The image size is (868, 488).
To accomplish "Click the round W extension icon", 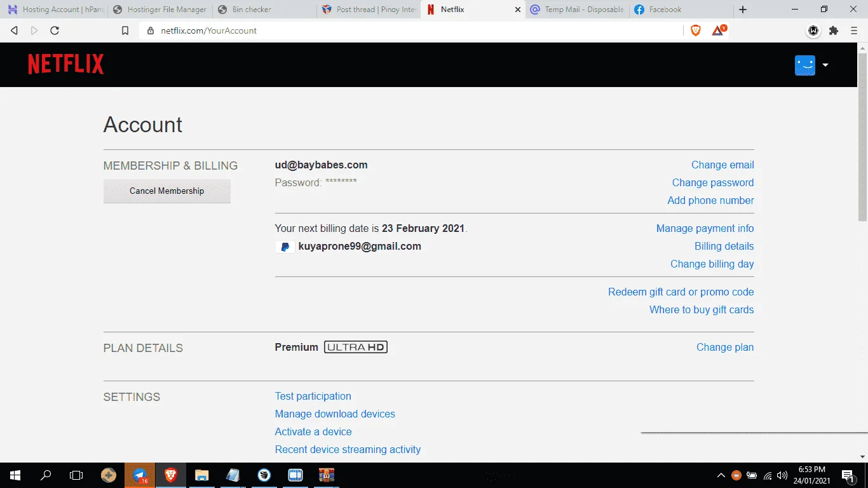I will 813,30.
